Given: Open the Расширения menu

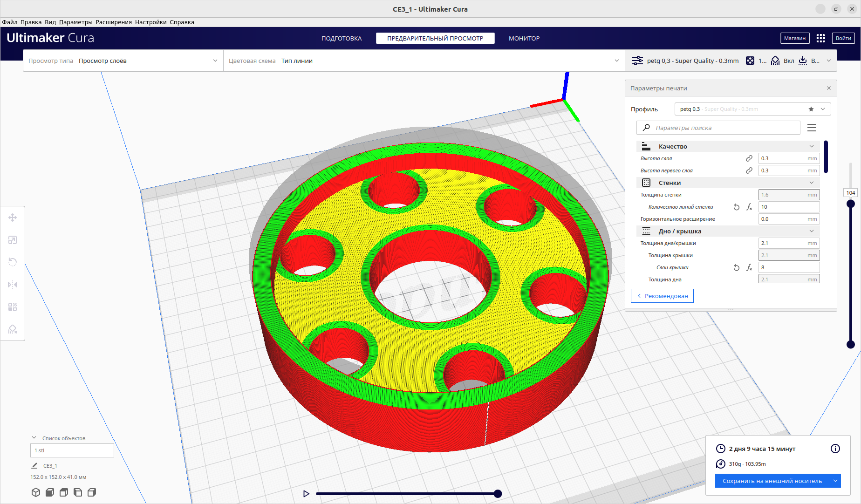Looking at the screenshot, I should click(114, 22).
